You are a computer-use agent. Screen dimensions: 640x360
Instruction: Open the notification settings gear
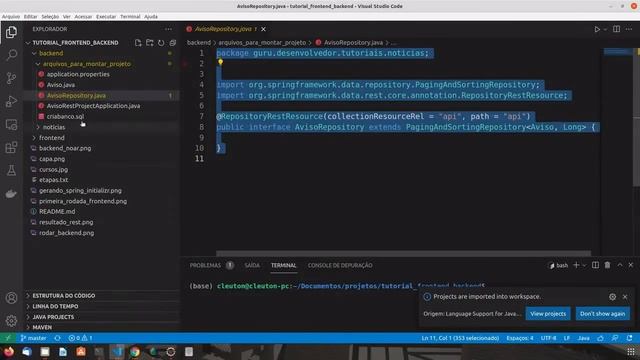tap(612, 297)
